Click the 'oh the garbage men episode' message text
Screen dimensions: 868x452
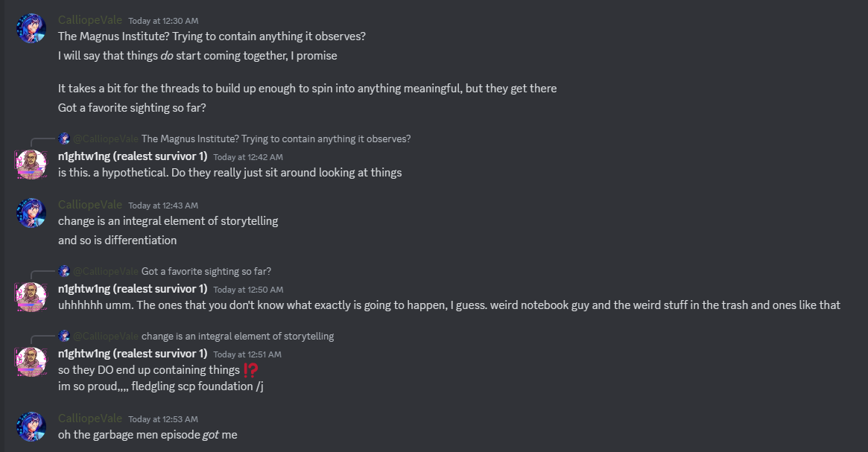(148, 434)
